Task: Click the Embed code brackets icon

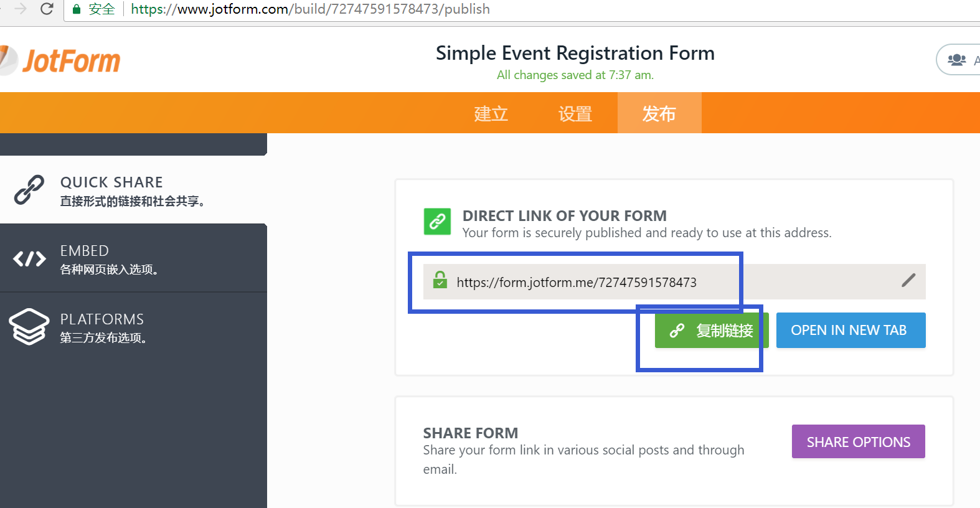Action: (x=29, y=258)
